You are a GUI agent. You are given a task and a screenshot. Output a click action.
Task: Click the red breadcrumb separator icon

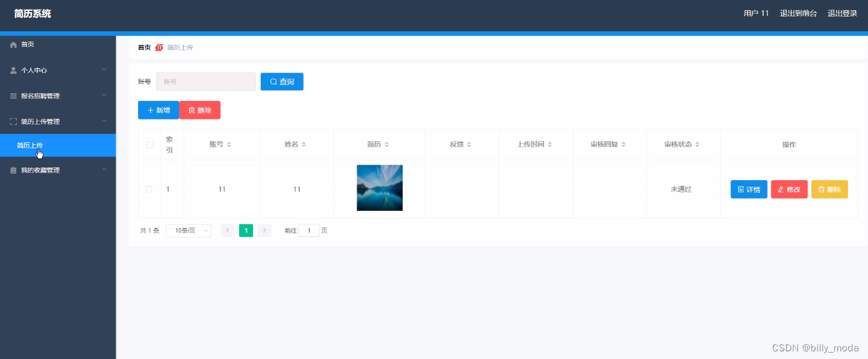[159, 47]
